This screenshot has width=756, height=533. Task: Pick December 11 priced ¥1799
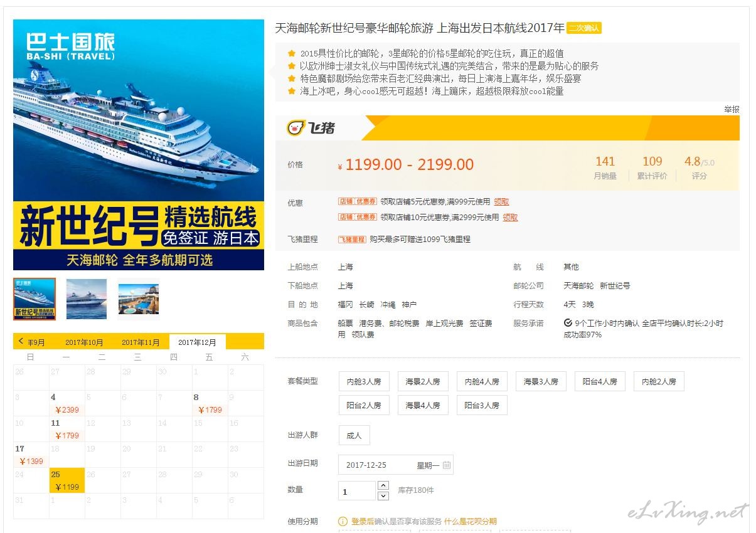(67, 429)
